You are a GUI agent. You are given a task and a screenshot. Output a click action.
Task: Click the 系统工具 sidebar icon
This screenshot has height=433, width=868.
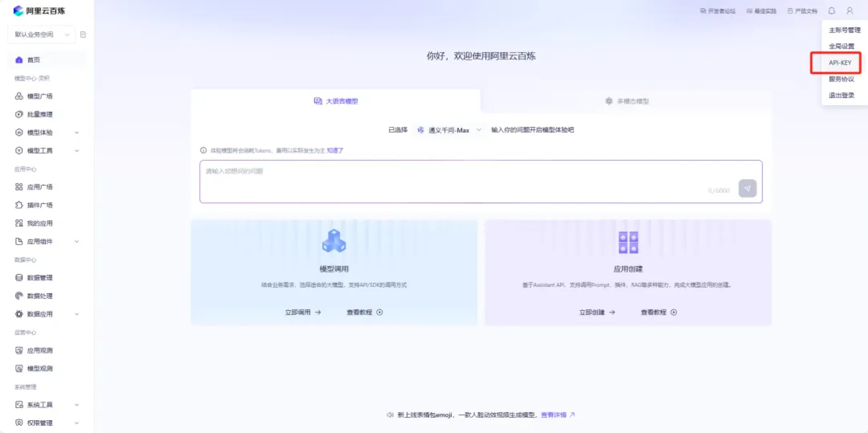click(x=19, y=405)
